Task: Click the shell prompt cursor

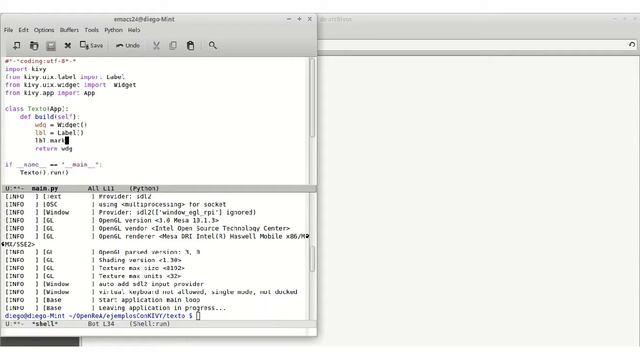Action: (198, 316)
